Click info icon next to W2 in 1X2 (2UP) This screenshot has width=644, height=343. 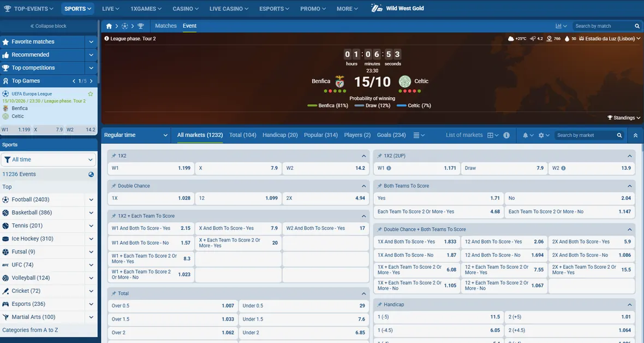[563, 168]
